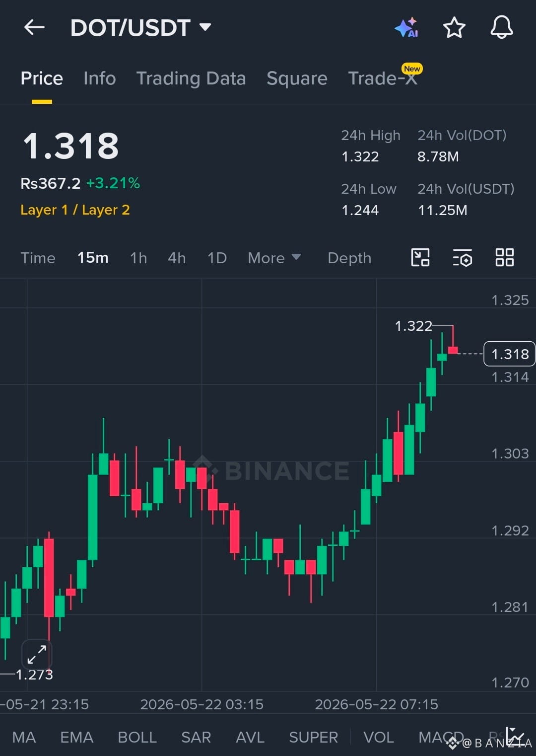Open the Square tab
536x756 pixels.
[297, 78]
